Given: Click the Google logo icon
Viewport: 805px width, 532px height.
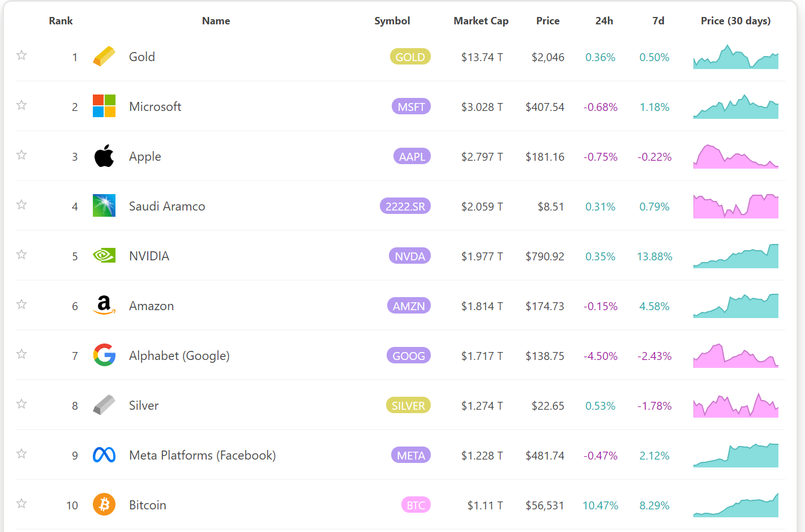Looking at the screenshot, I should pyautogui.click(x=104, y=355).
